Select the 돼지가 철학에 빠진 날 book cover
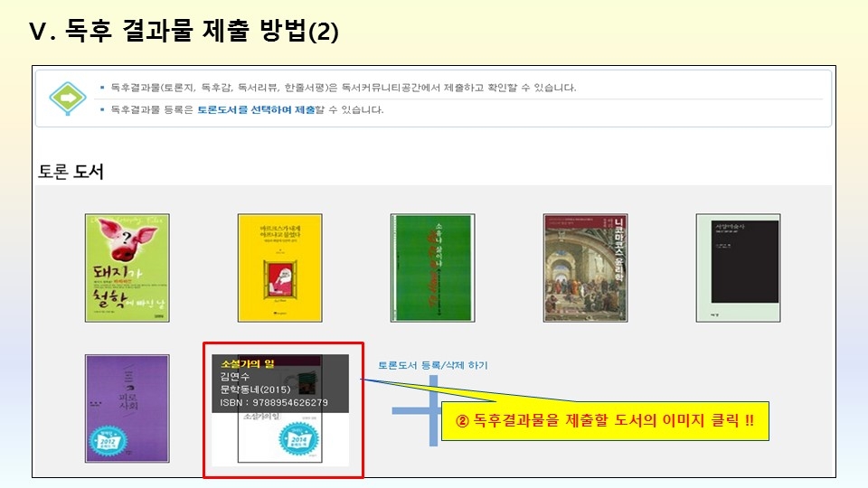Screen dimensions: 868x488 pos(127,267)
